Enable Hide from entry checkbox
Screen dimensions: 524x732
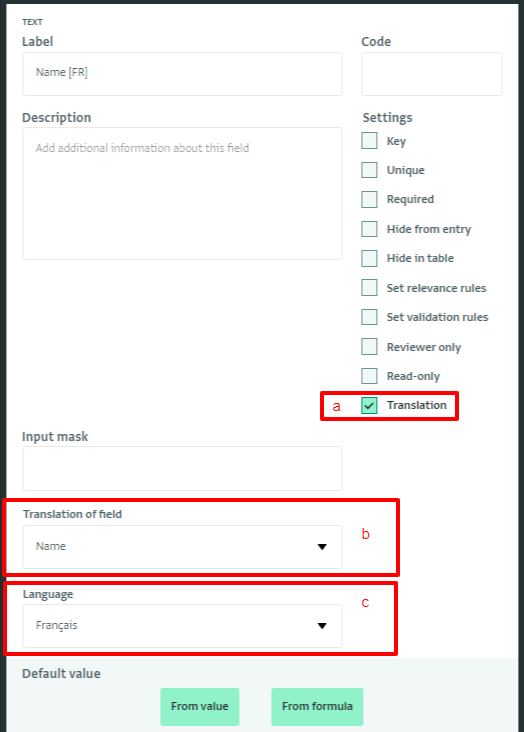[369, 229]
